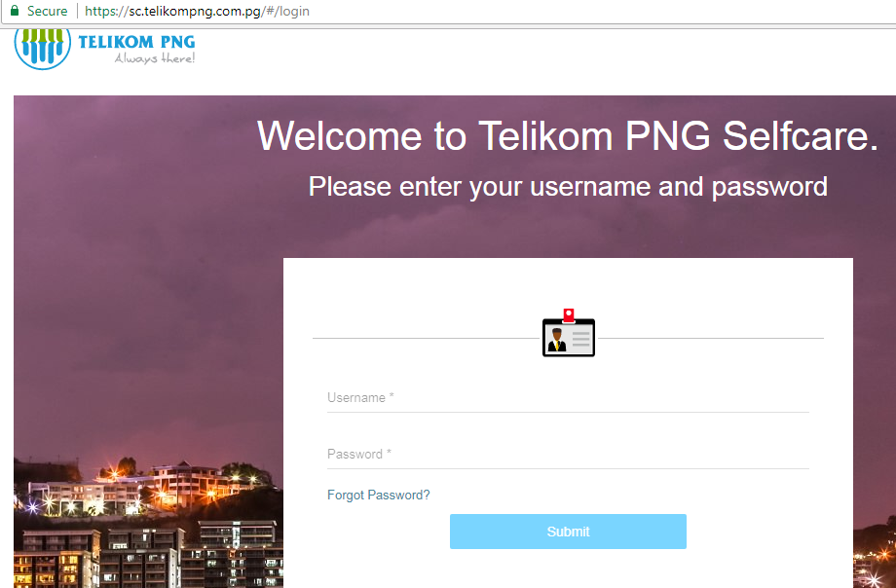Select the person photo inside the ID card icon
This screenshot has height=588, width=896.
coord(556,341)
